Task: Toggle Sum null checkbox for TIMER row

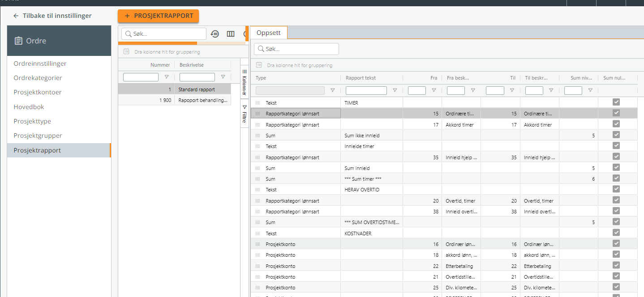Action: click(616, 102)
